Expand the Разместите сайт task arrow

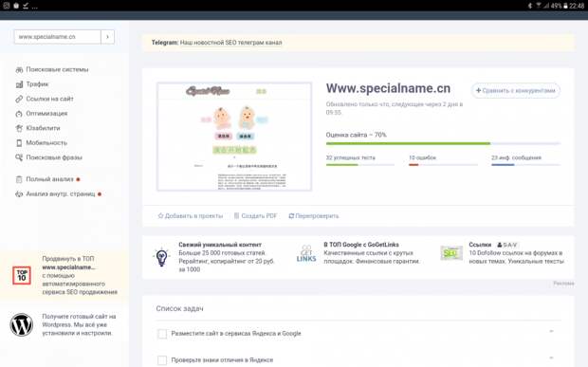click(x=551, y=331)
